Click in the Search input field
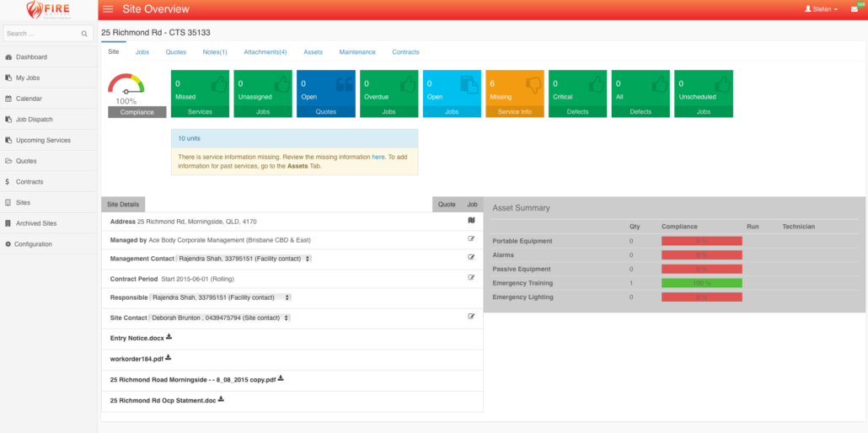 (x=42, y=34)
